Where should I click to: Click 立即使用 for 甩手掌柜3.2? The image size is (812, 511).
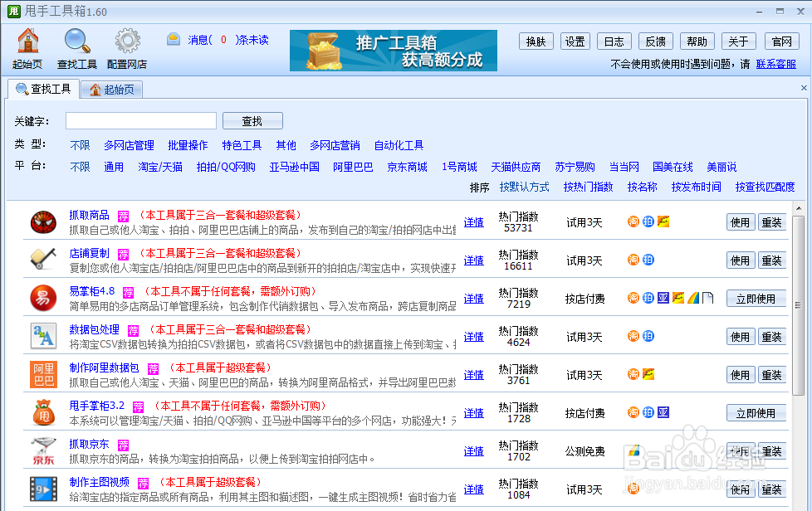756,414
